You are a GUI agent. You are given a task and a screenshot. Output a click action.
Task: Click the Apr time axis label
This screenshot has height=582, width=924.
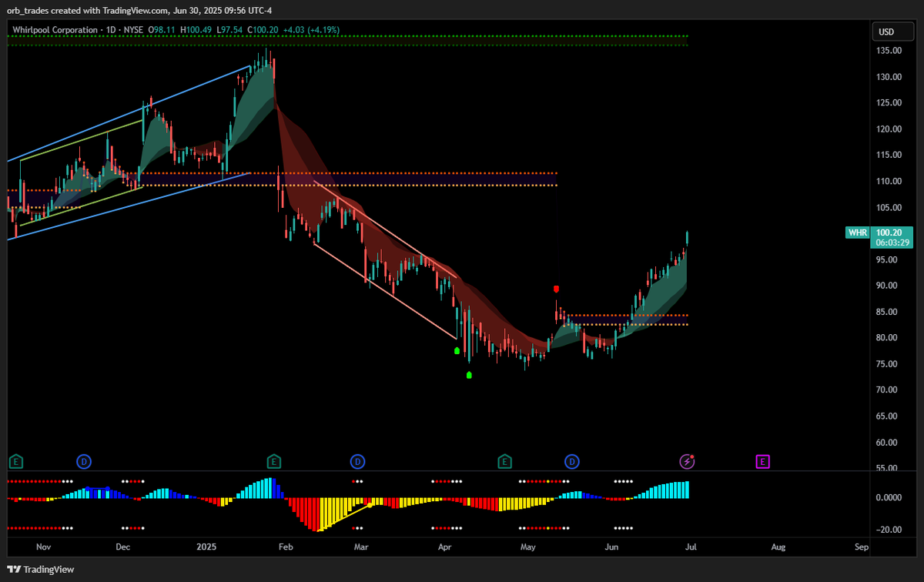pyautogui.click(x=445, y=547)
